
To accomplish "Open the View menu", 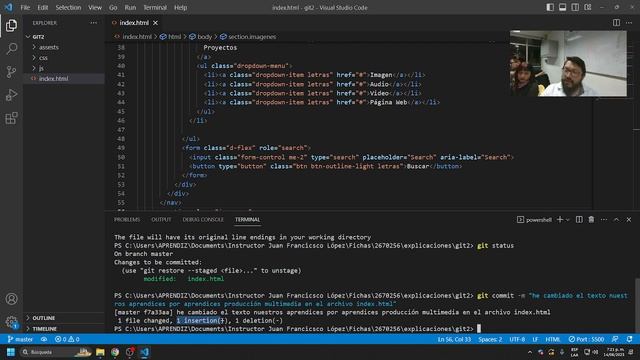I will pyautogui.click(x=95, y=7).
